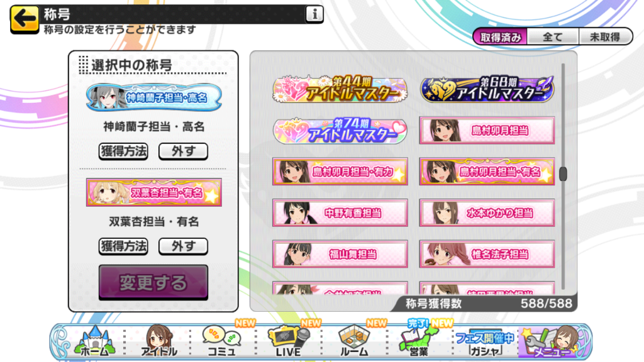Open the ルーム nav icon
This screenshot has width=644, height=362.
(x=354, y=341)
